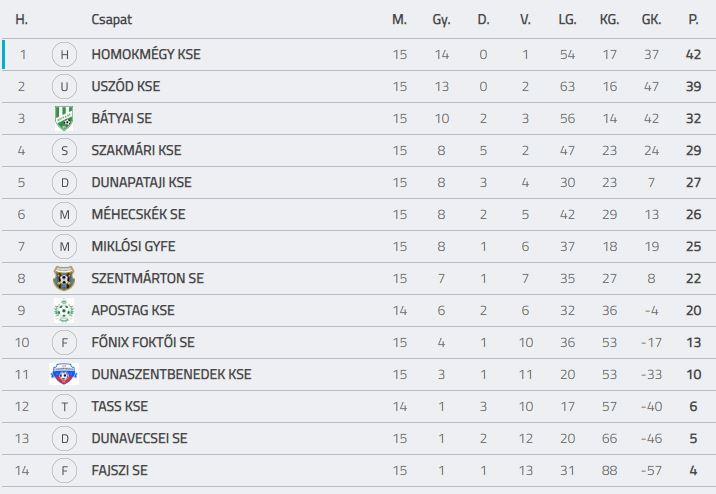
Task: Click the S circle icon for Szakmári
Action: (x=64, y=151)
